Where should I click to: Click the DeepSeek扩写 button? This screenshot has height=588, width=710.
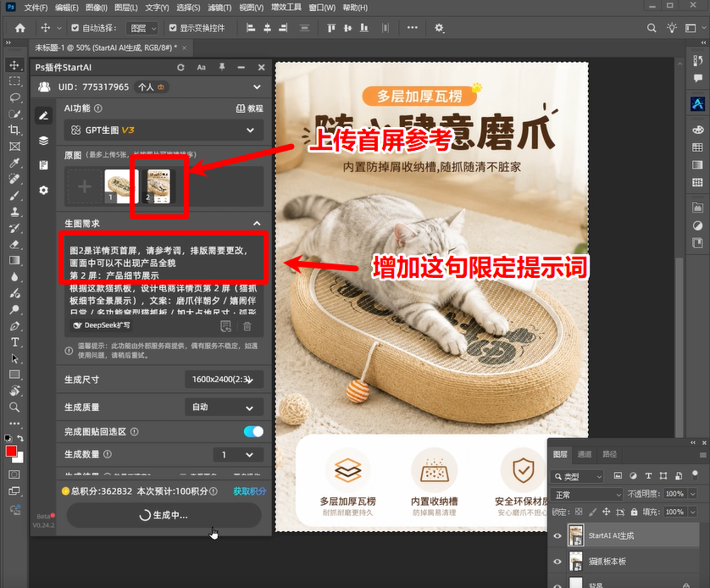coord(102,325)
